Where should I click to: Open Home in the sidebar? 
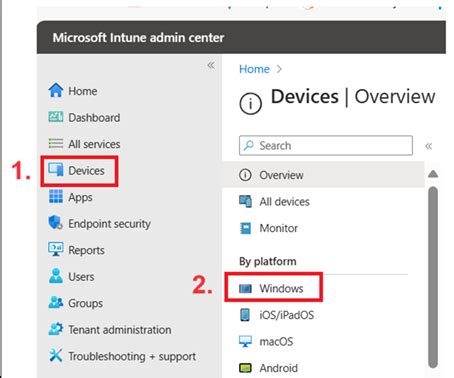pos(83,91)
